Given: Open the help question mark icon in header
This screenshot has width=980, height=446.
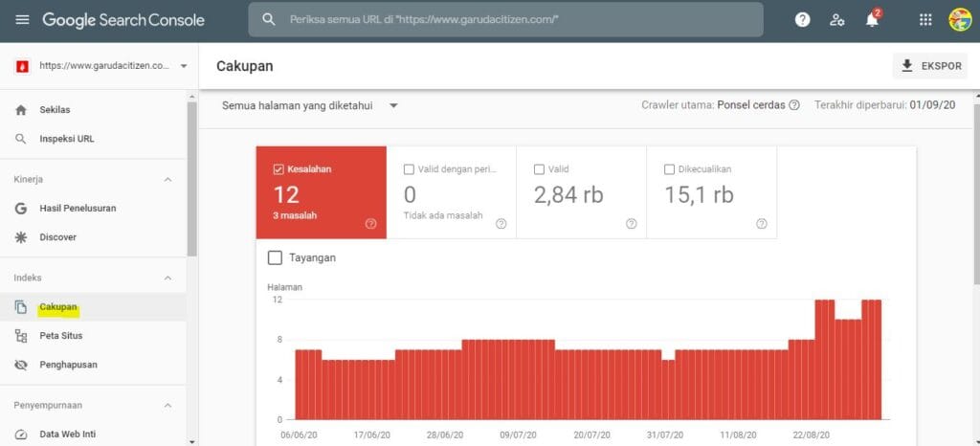Looking at the screenshot, I should click(x=803, y=20).
